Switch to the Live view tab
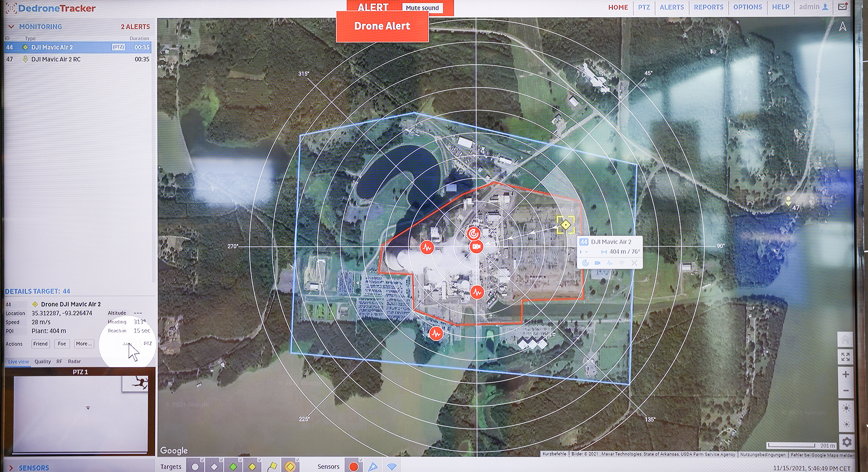The height and width of the screenshot is (472, 868). [x=19, y=362]
